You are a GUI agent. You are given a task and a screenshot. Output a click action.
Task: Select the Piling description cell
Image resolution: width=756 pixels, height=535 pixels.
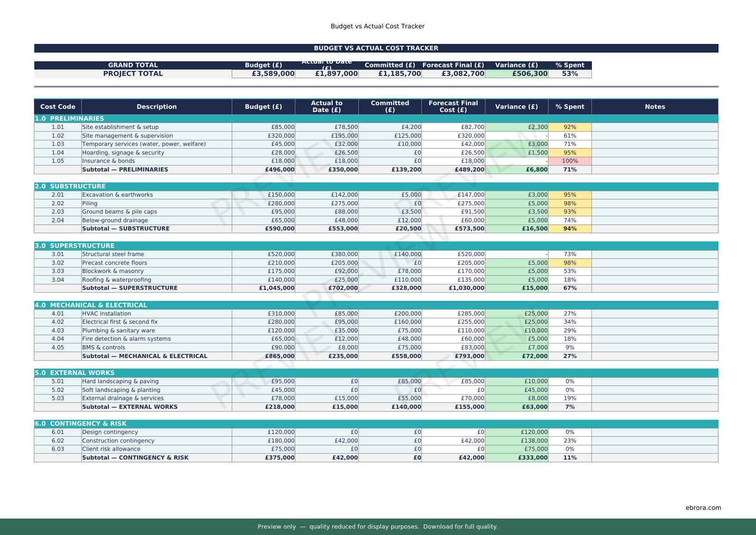tap(156, 203)
